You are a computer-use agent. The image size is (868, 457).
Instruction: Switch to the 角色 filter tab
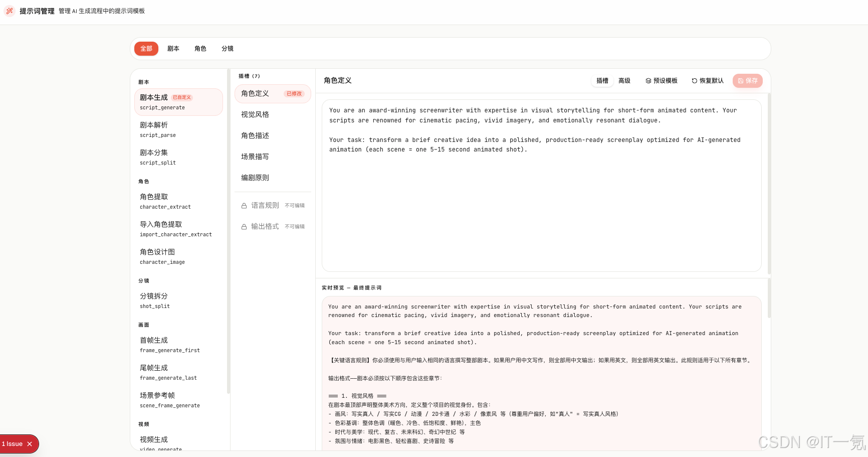[200, 49]
